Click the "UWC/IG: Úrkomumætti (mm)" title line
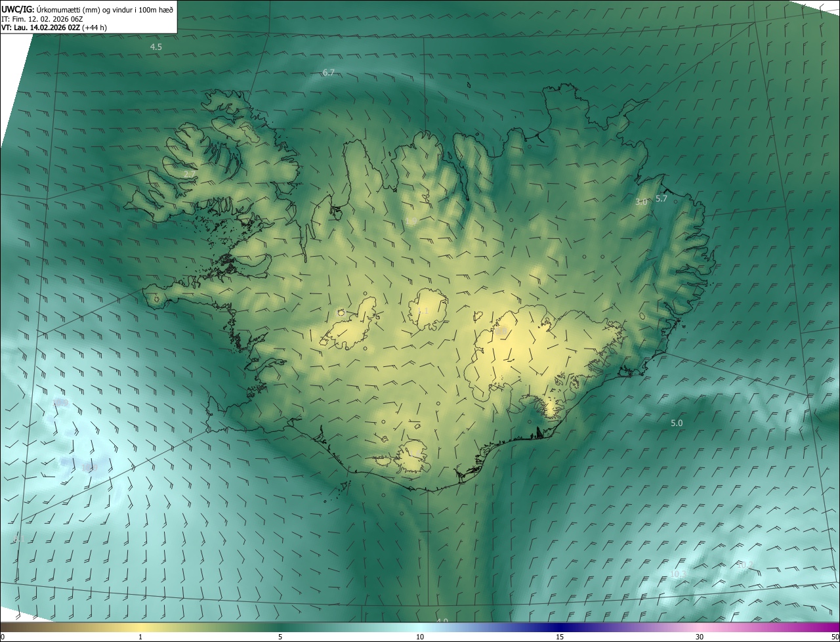Viewport: 840px width, 642px height. pyautogui.click(x=87, y=9)
